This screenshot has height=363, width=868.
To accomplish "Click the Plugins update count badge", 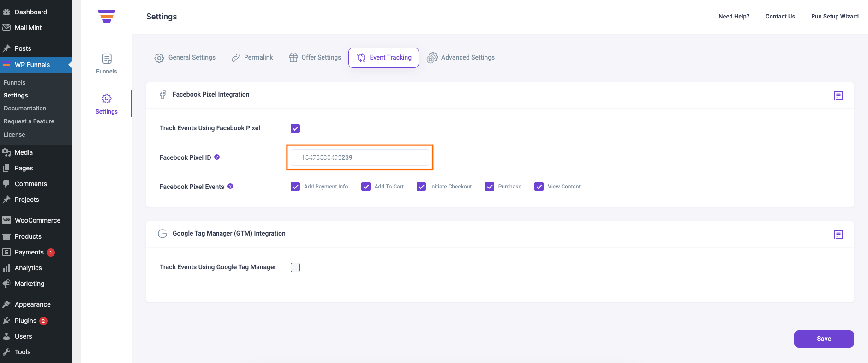I will [43, 321].
